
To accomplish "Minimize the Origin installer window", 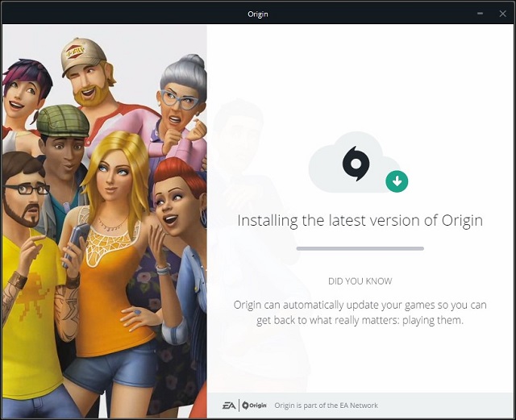I will (x=481, y=14).
